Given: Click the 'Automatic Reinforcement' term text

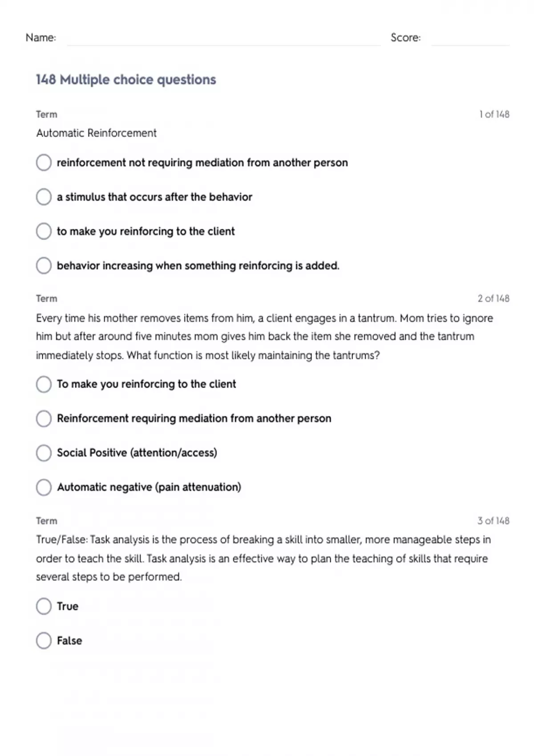Looking at the screenshot, I should click(97, 133).
